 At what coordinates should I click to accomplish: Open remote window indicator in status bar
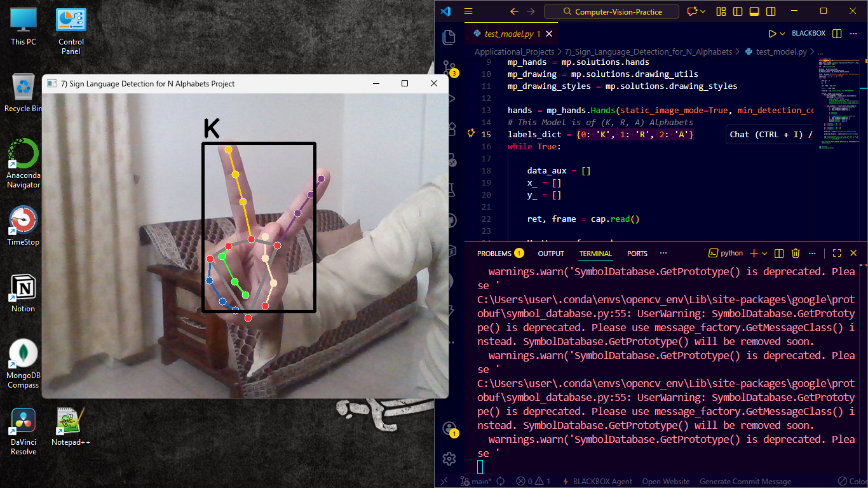(x=444, y=481)
